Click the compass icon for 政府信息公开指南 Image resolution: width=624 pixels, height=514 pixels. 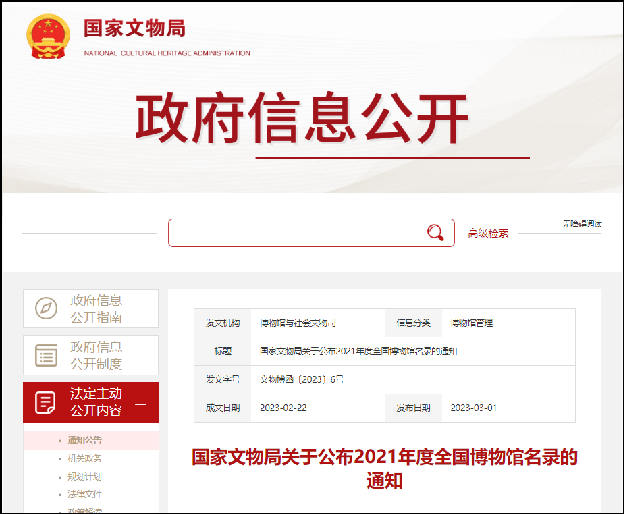[46, 309]
